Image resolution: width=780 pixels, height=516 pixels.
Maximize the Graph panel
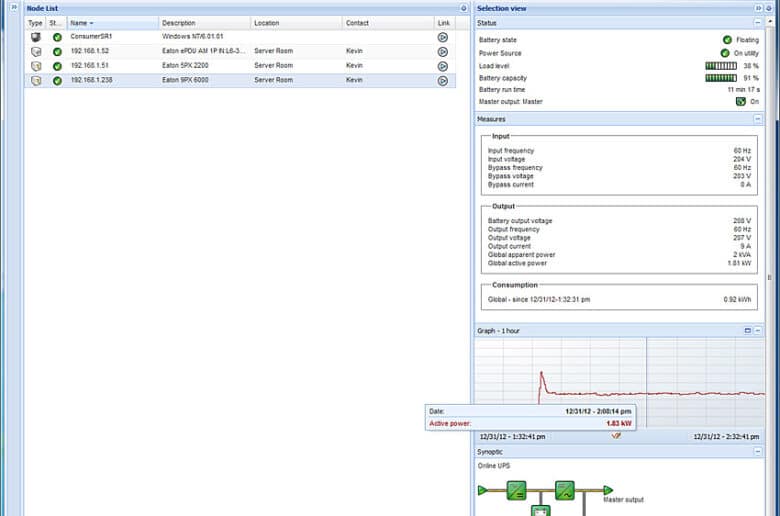point(747,330)
